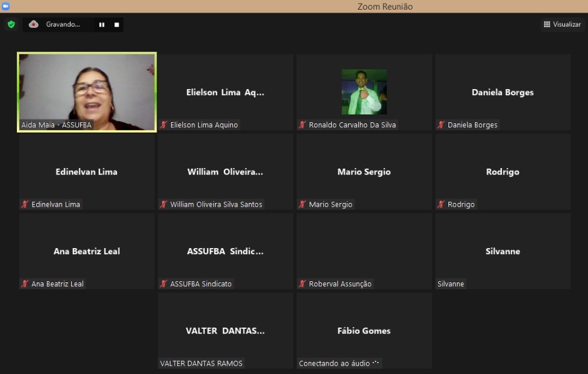The image size is (588, 374).
Task: Click muted mic icon beside Rodrigo
Action: pyautogui.click(x=441, y=205)
